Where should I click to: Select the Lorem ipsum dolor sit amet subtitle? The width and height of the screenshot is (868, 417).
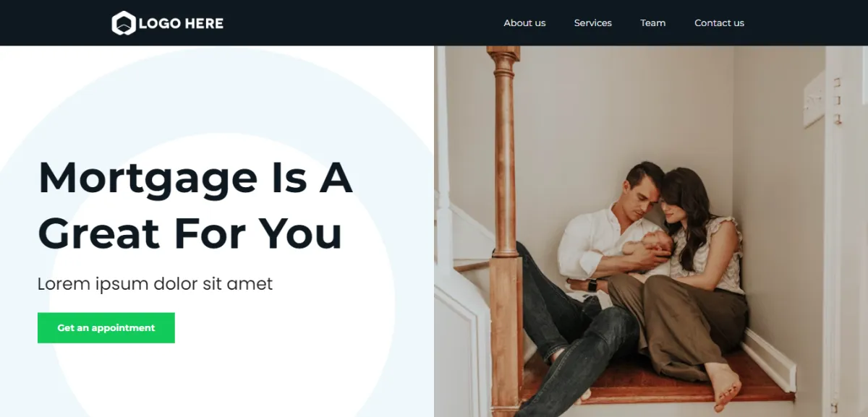click(x=155, y=284)
